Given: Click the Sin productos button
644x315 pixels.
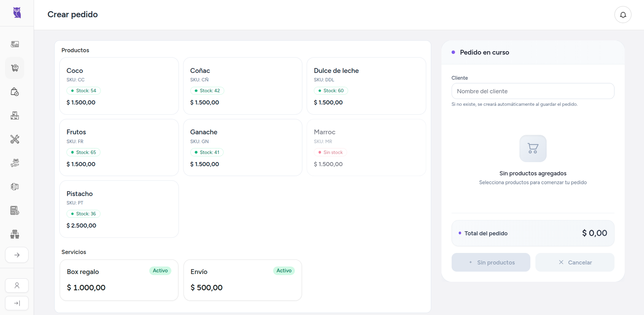Looking at the screenshot, I should pos(491,262).
